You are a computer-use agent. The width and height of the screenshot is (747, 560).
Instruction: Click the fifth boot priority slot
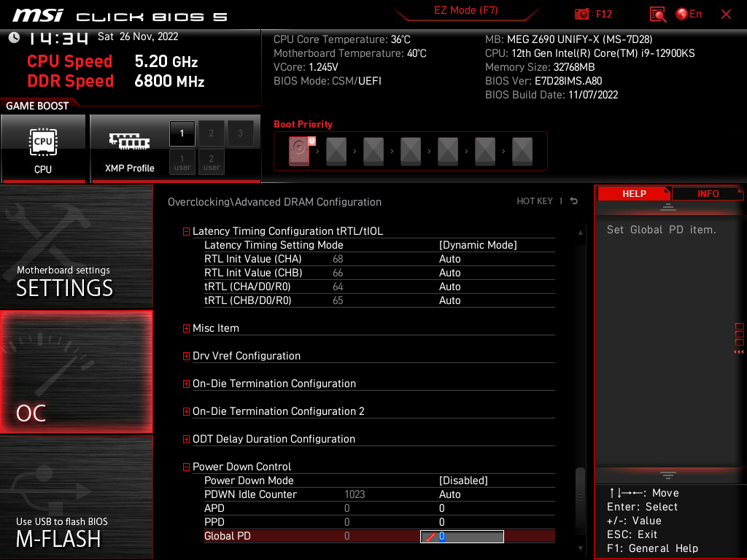(x=448, y=151)
